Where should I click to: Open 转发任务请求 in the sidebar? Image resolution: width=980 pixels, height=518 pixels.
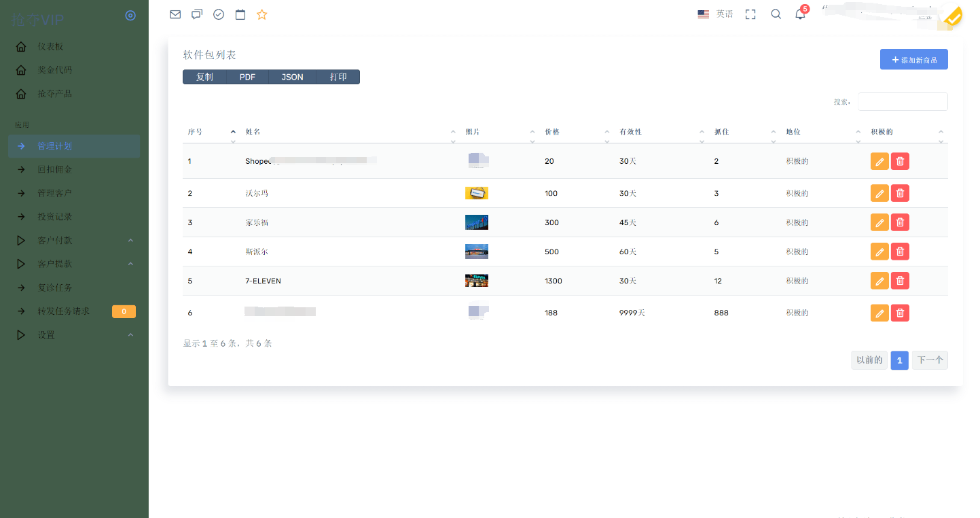click(74, 311)
